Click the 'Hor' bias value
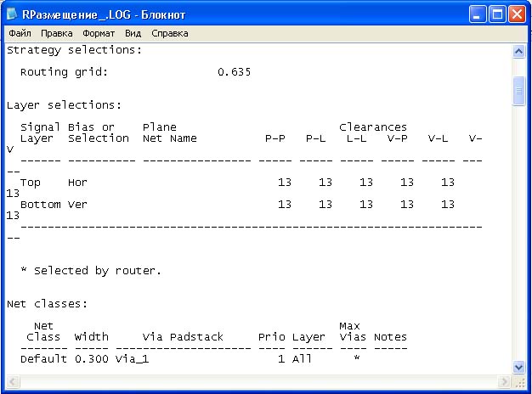 [77, 183]
